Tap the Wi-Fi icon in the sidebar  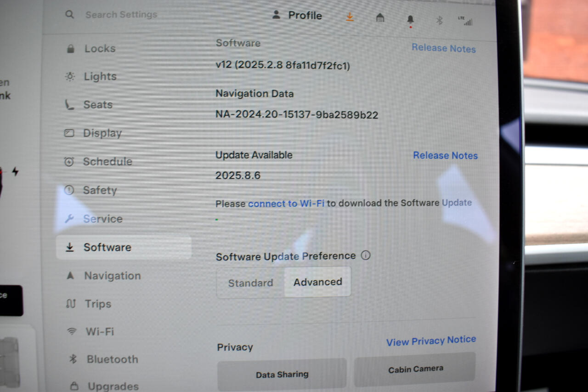(x=72, y=331)
